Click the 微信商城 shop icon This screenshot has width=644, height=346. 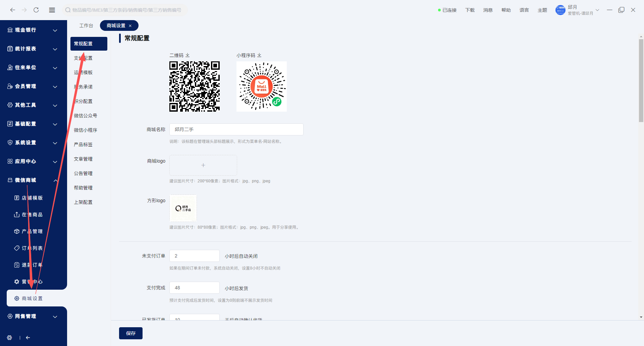click(10, 180)
